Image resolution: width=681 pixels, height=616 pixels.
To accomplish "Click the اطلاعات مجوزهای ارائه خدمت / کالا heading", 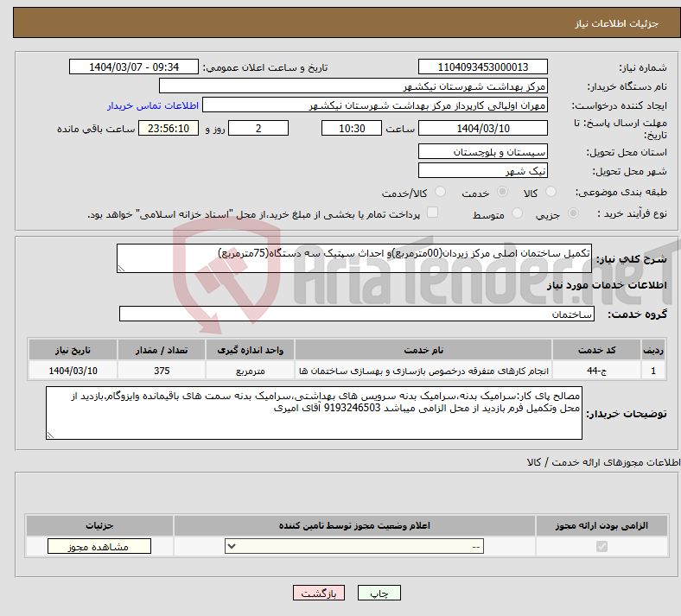I will click(604, 462).
